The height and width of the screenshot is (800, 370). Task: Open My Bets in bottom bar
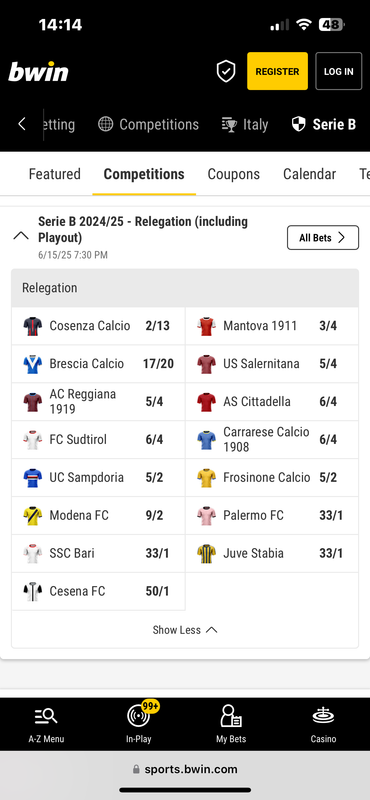coord(231,716)
